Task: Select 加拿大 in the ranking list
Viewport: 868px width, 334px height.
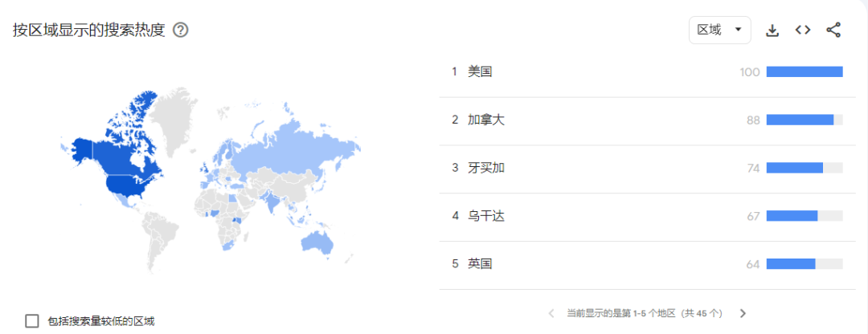Action: tap(486, 120)
